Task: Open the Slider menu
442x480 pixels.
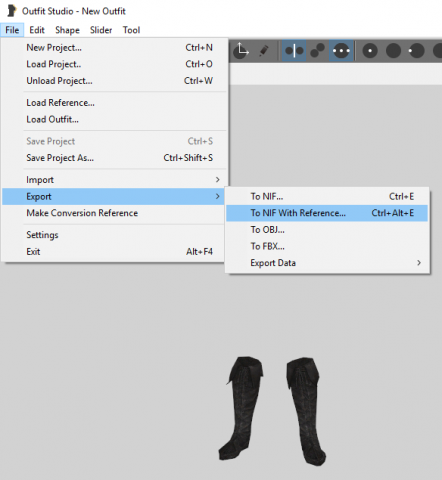Action: tap(101, 30)
